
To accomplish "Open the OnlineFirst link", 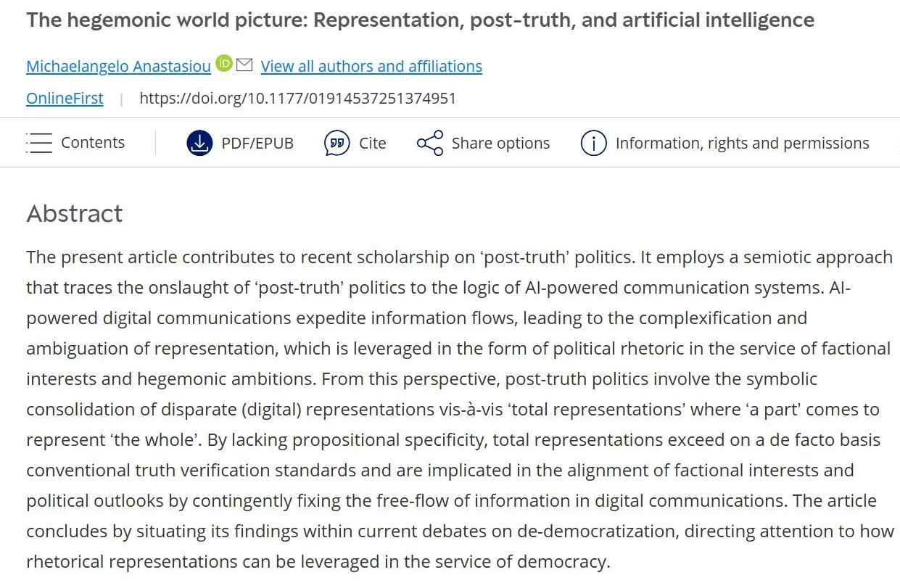I will point(65,98).
